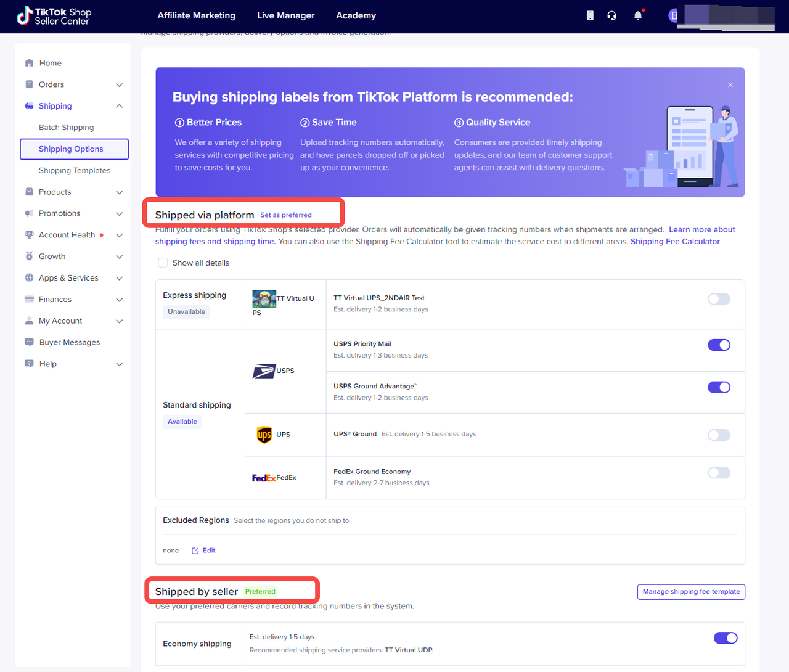This screenshot has height=672, width=789.
Task: Click the Products icon in sidebar
Action: point(29,192)
